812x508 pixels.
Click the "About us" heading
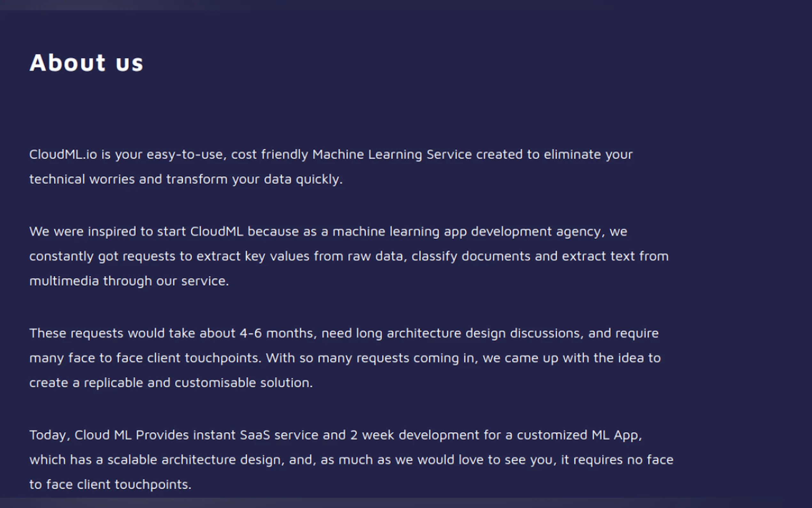pos(87,63)
